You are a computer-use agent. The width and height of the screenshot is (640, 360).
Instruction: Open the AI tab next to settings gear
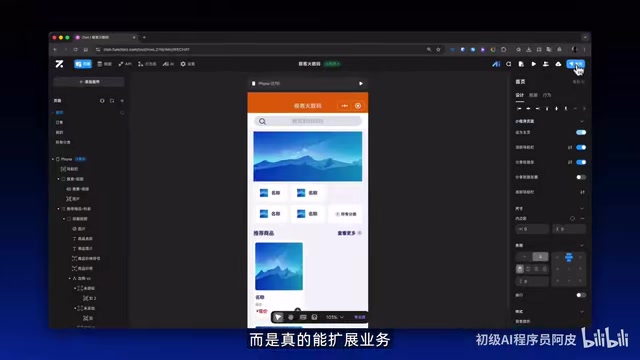[168, 64]
